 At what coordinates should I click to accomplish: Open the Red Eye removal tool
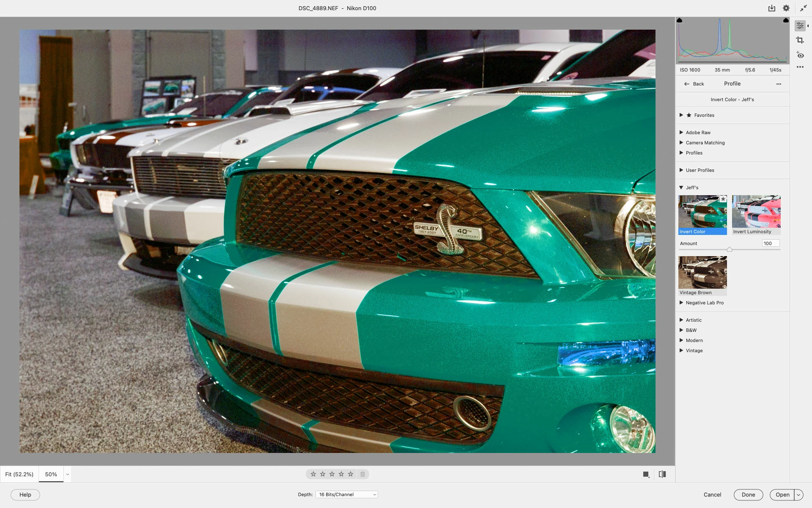coord(800,55)
